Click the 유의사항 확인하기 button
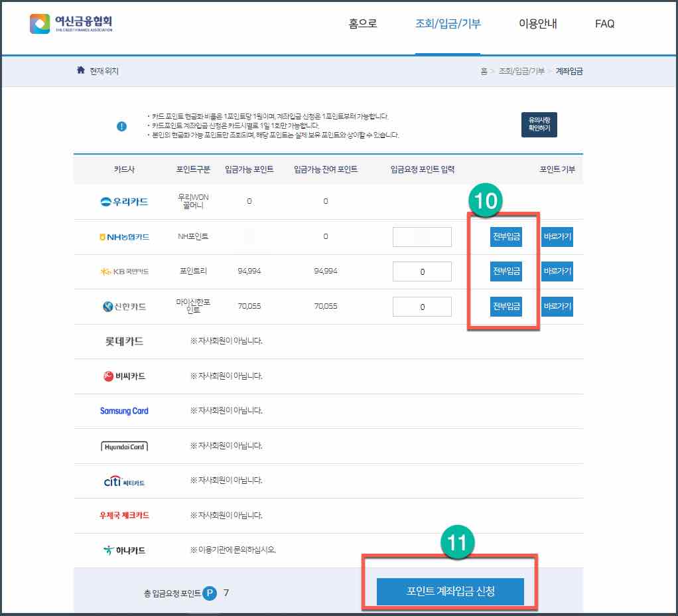The width and height of the screenshot is (678, 616). coord(539,125)
